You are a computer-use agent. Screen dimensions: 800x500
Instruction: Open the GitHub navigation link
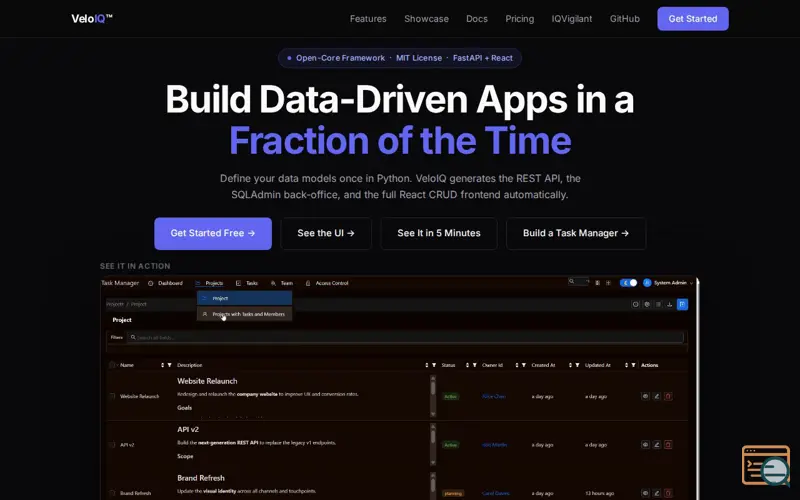(624, 19)
